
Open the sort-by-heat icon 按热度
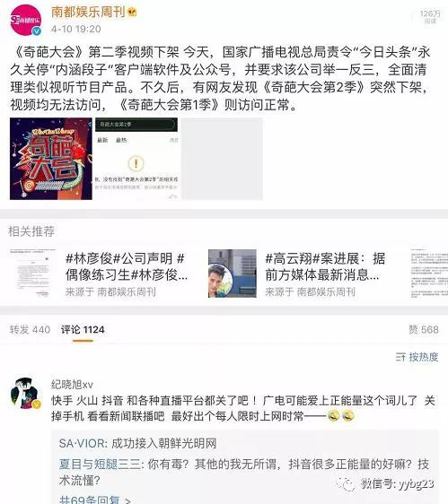(x=400, y=357)
